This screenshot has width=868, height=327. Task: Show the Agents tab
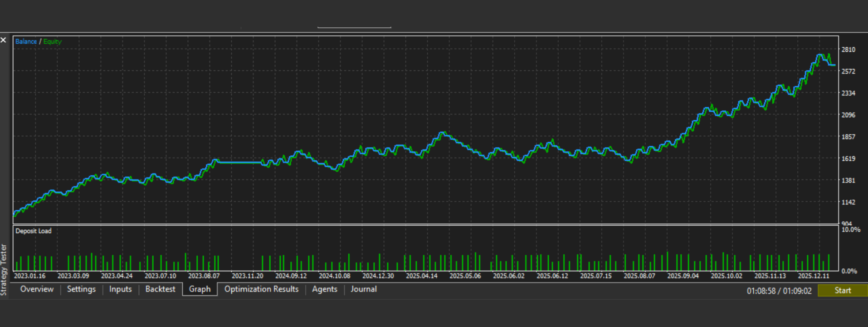pos(324,289)
